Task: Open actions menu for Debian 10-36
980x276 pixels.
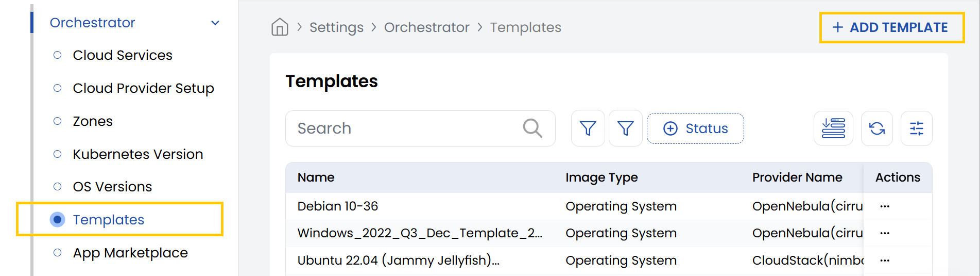Action: (x=885, y=206)
